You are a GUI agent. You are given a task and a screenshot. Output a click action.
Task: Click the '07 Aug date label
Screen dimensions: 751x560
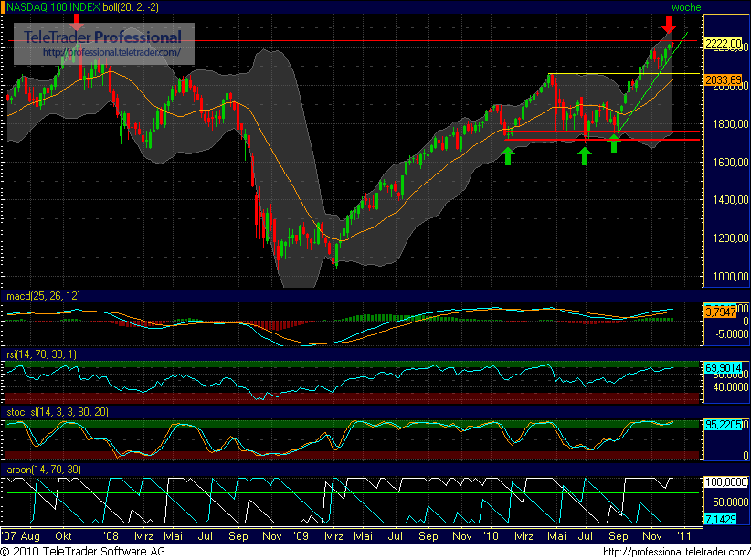[x=21, y=536]
